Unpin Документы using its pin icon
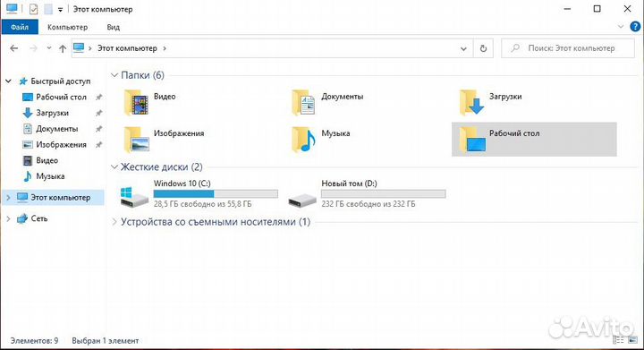644x350 pixels. [98, 129]
